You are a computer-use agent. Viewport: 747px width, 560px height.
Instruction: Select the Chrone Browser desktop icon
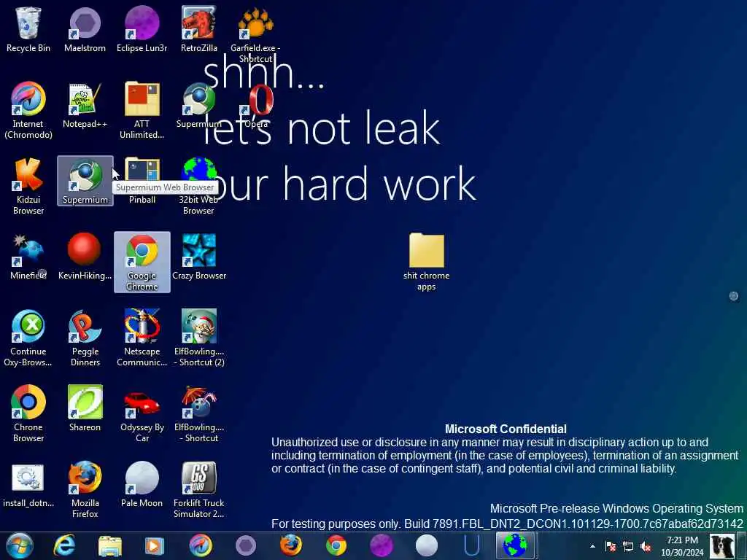pyautogui.click(x=28, y=414)
